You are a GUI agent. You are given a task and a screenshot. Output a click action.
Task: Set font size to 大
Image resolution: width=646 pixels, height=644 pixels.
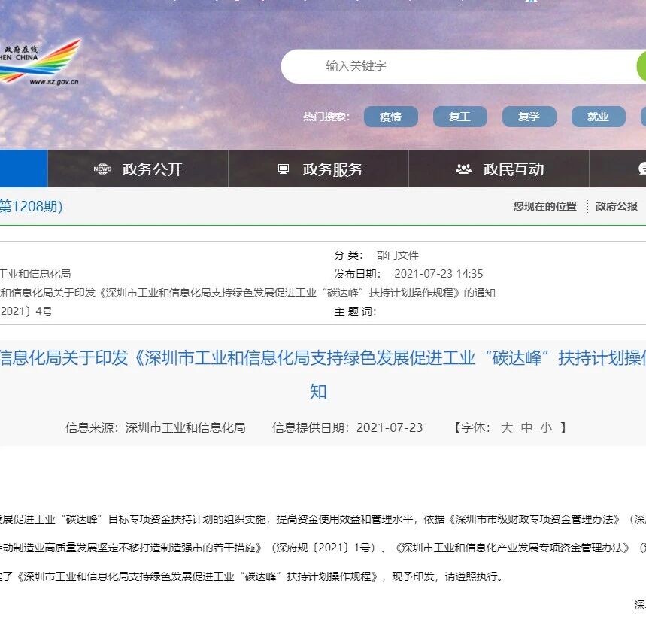click(507, 428)
